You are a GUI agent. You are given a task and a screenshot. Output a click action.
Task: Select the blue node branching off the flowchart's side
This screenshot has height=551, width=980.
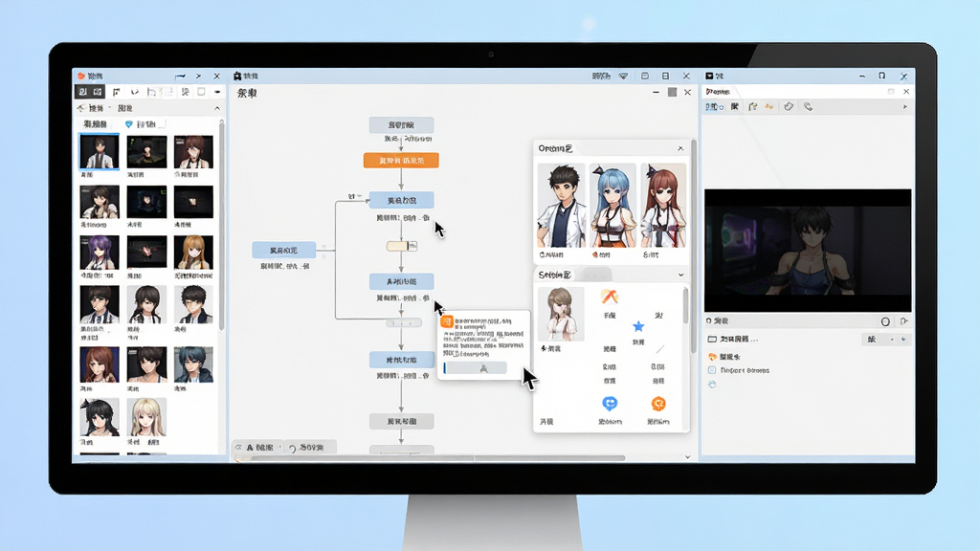coord(283,251)
